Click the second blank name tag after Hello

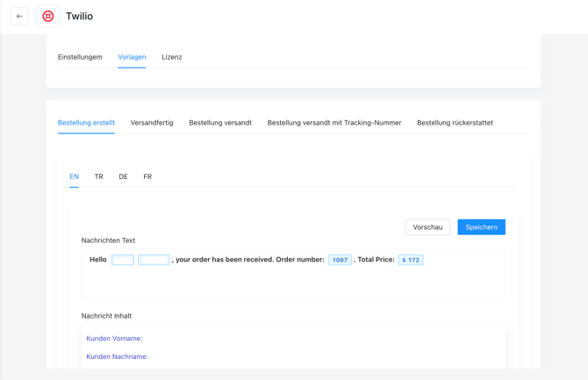tap(154, 260)
